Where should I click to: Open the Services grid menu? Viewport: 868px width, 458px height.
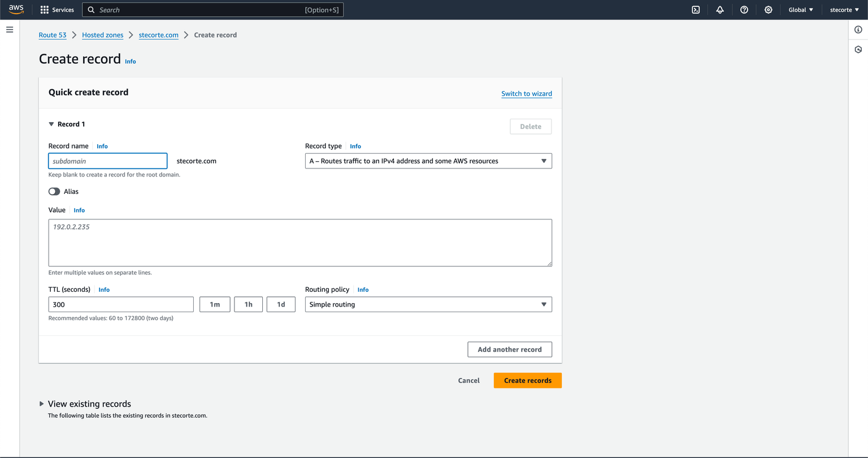pyautogui.click(x=57, y=10)
